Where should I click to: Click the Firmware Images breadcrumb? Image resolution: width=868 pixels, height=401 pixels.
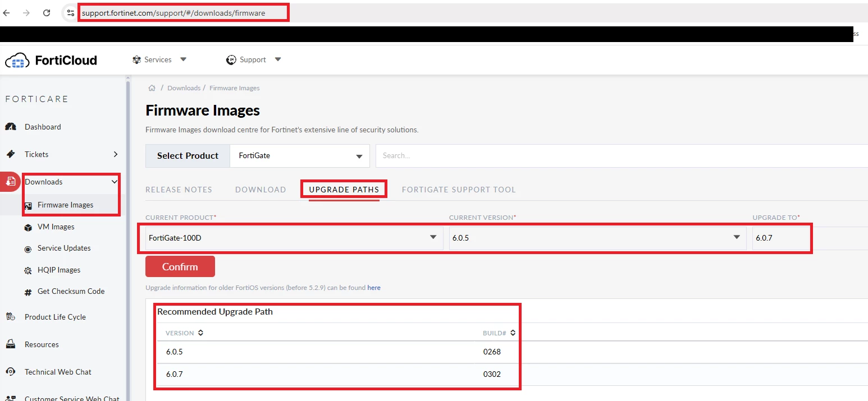tap(235, 88)
